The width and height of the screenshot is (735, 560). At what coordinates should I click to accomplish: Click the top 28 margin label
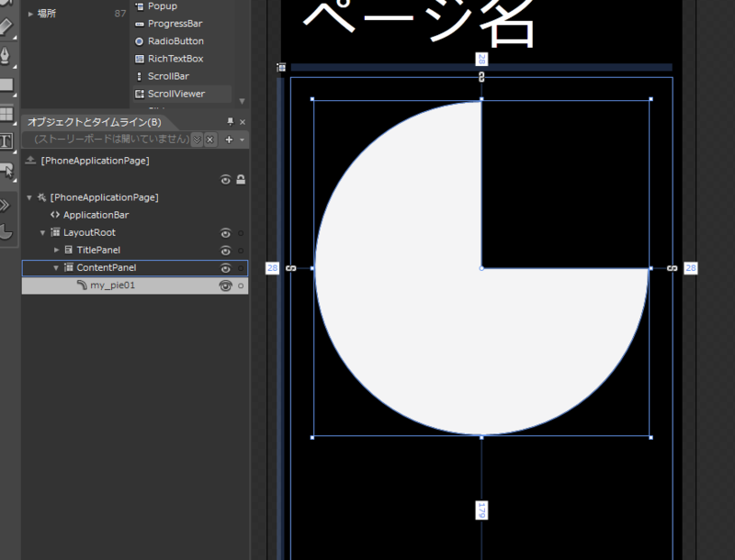coord(481,60)
